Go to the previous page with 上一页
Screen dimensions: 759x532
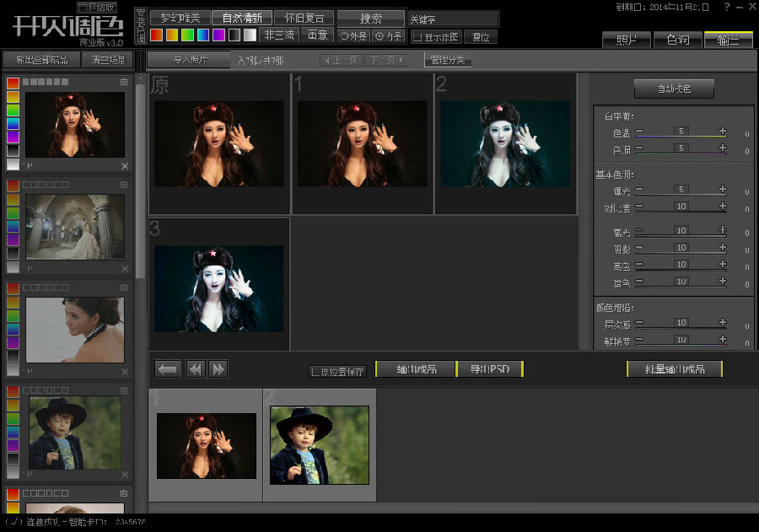[x=342, y=61]
